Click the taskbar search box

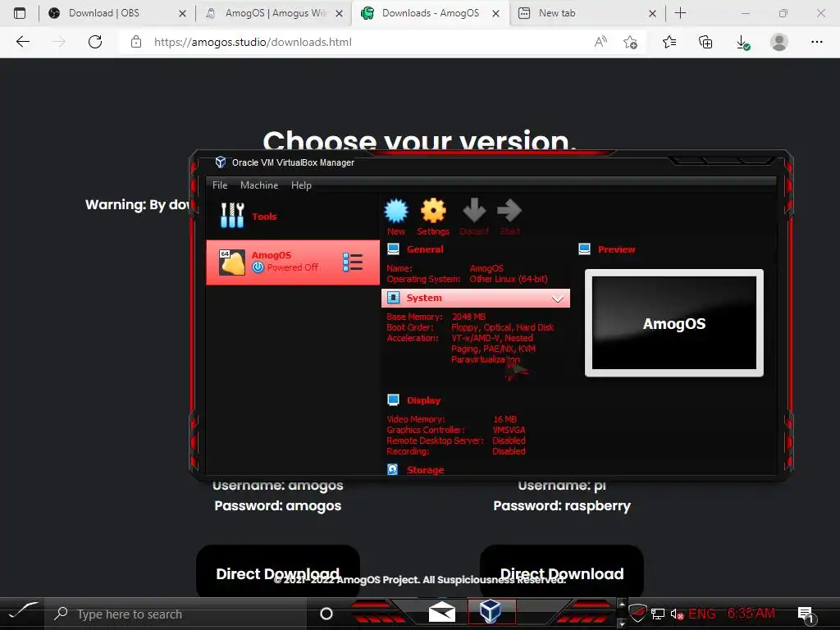point(177,614)
